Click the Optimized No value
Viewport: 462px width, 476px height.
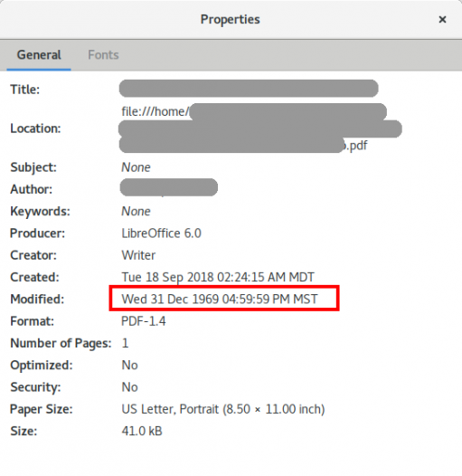pos(129,366)
